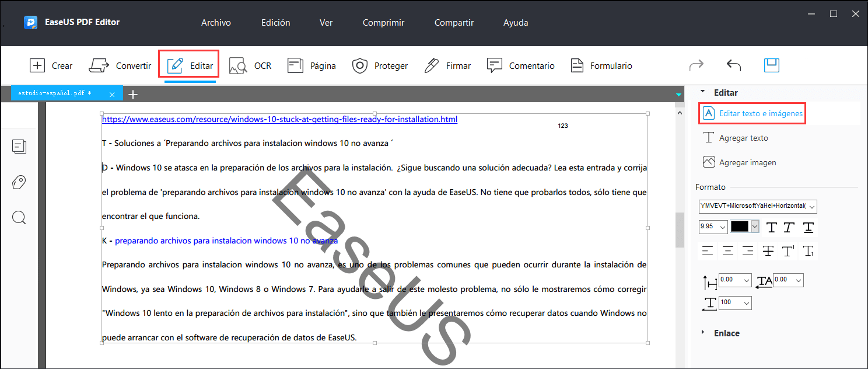Image resolution: width=868 pixels, height=369 pixels.
Task: Open the Proteger shield tool
Action: click(380, 65)
